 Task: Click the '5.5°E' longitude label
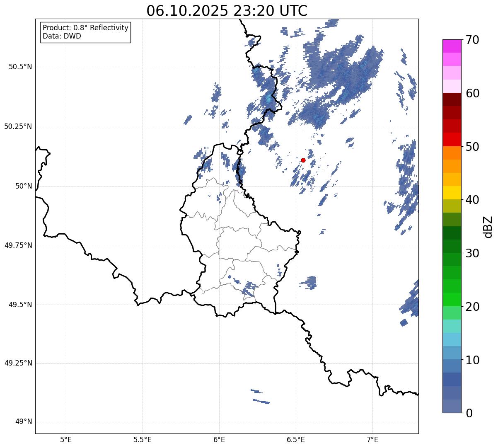(143, 439)
